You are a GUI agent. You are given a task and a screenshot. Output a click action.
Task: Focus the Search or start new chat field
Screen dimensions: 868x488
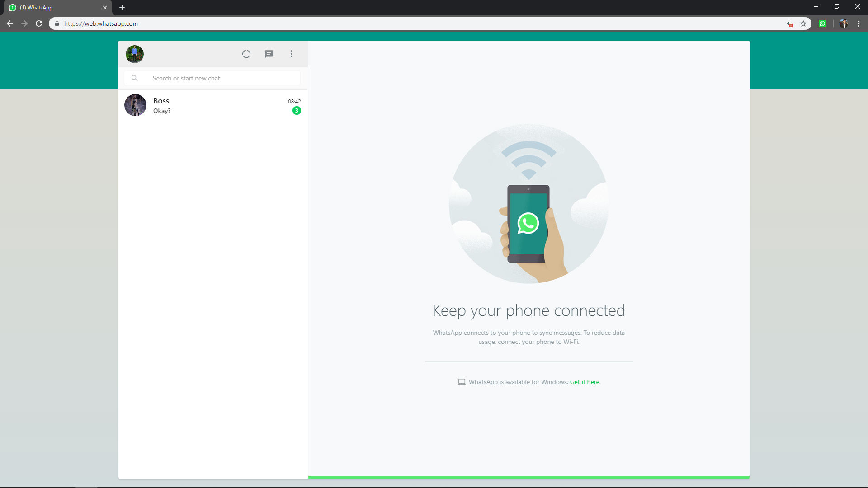click(222, 78)
